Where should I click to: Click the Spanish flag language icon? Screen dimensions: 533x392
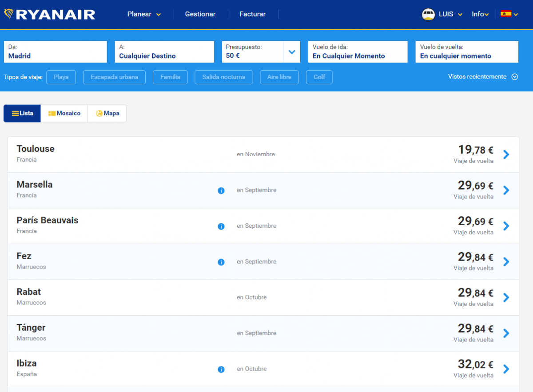(506, 14)
